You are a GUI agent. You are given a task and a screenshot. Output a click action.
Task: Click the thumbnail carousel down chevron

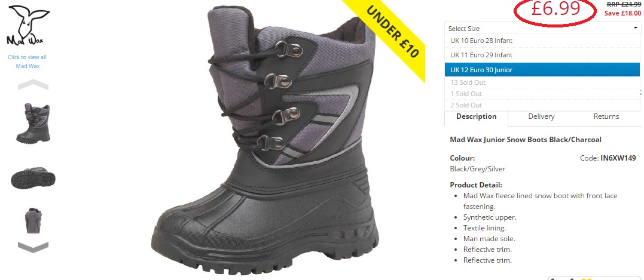point(33,247)
